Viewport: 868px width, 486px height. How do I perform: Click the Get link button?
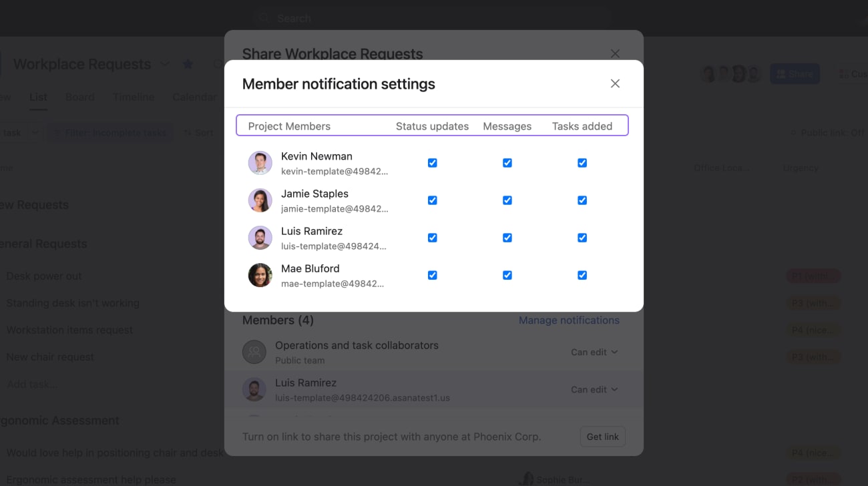coord(603,437)
